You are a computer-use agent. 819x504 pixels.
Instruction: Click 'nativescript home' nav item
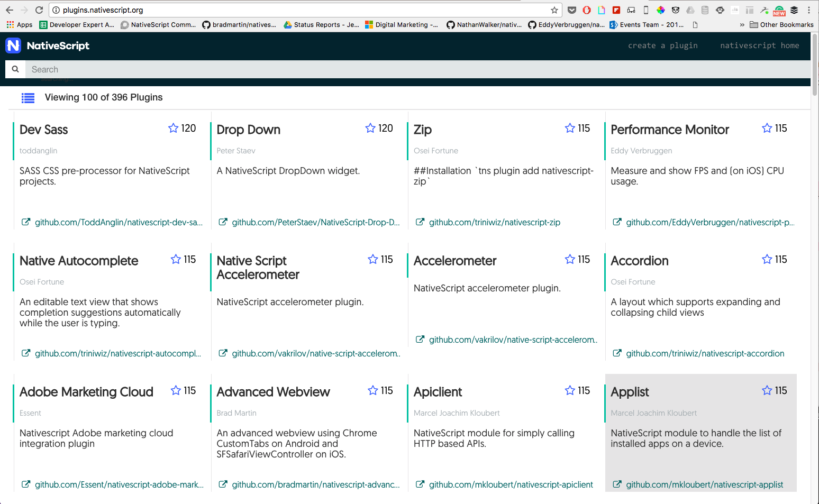pos(760,45)
